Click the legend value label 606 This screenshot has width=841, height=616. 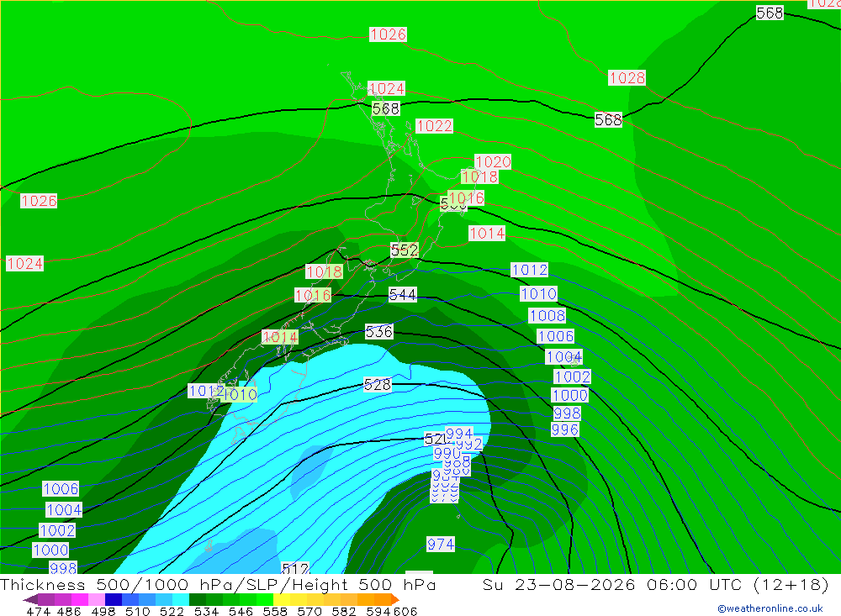(x=405, y=611)
